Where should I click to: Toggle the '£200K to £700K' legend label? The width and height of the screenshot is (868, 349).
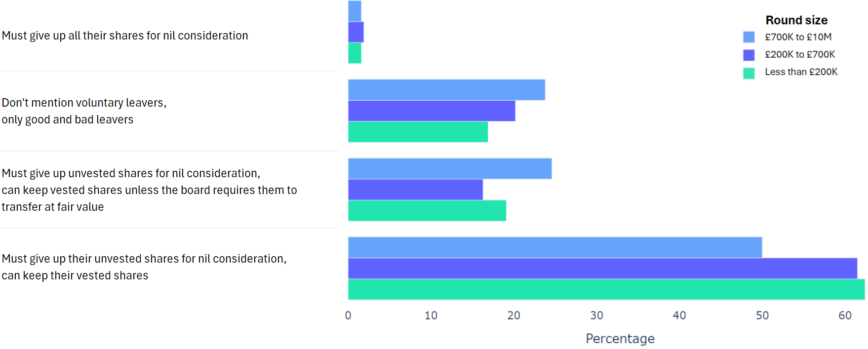click(800, 54)
